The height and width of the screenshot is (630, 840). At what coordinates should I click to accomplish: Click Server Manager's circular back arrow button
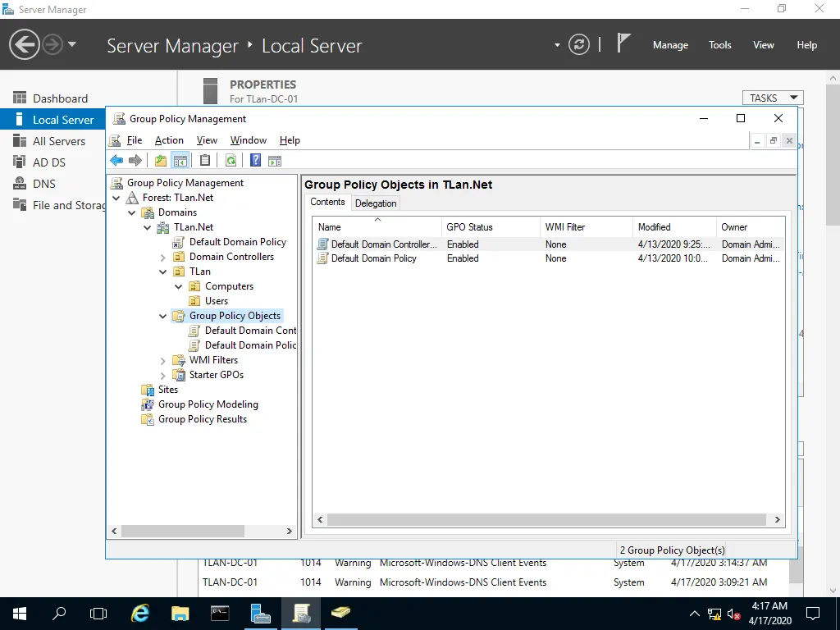pos(24,44)
